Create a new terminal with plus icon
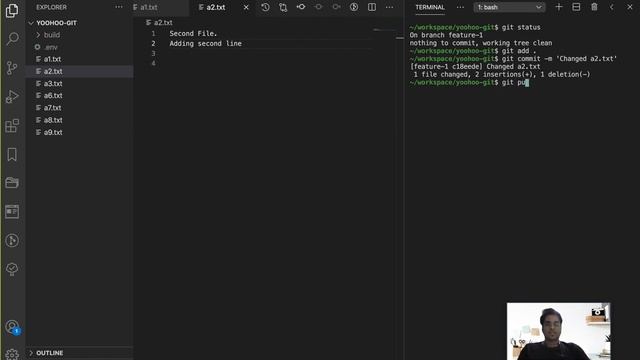Image resolution: width=640 pixels, height=360 pixels. pyautogui.click(x=559, y=7)
